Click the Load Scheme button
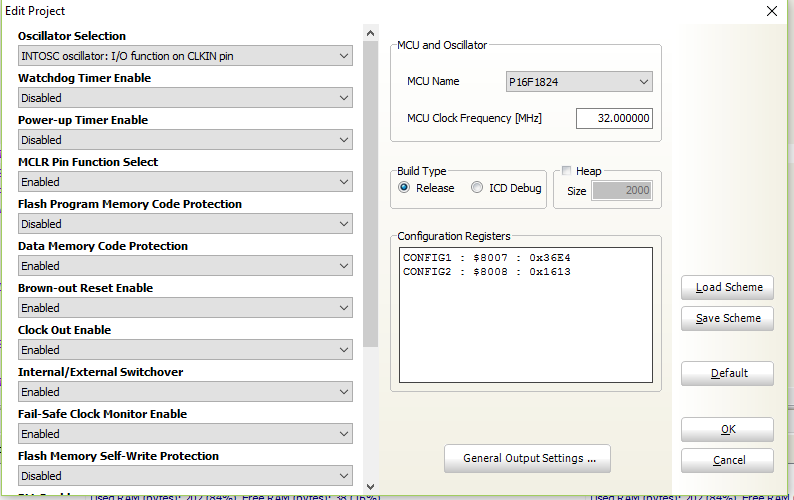This screenshot has height=500, width=794. pyautogui.click(x=727, y=288)
